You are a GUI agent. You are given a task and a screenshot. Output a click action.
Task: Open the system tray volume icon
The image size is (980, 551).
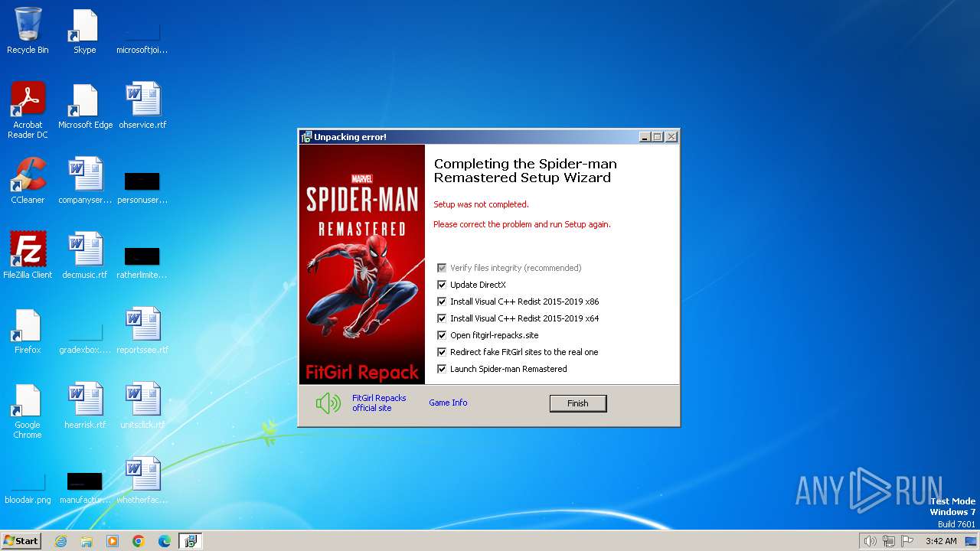pos(870,541)
